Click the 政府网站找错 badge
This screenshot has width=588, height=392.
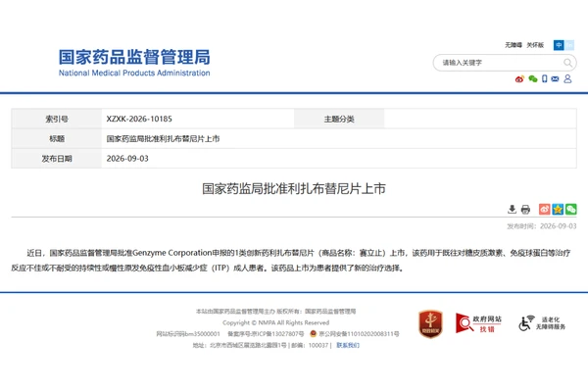click(x=478, y=323)
